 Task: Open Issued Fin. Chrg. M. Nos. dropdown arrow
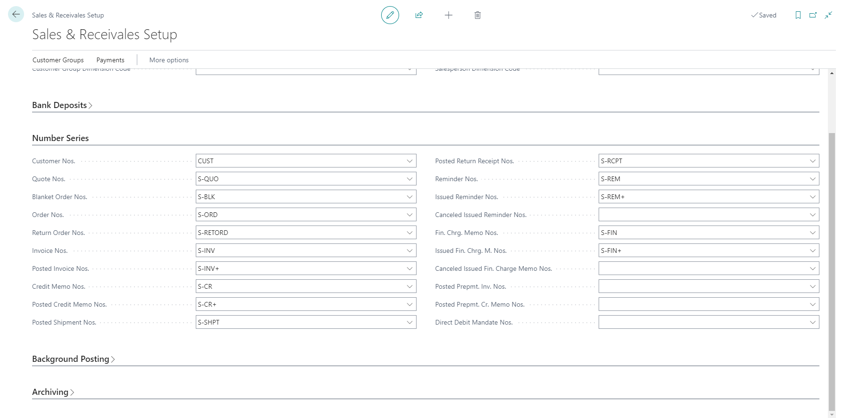coord(812,251)
